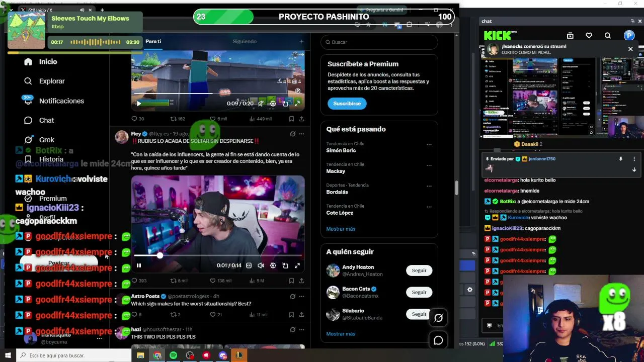Follow Andy Heaton
The height and width of the screenshot is (362, 644).
[419, 270]
